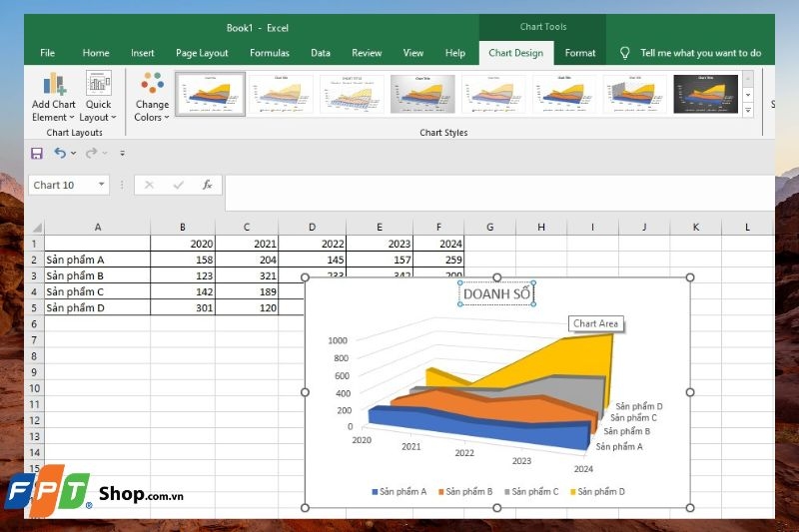Select column G header
This screenshot has width=799, height=532.
[x=489, y=227]
